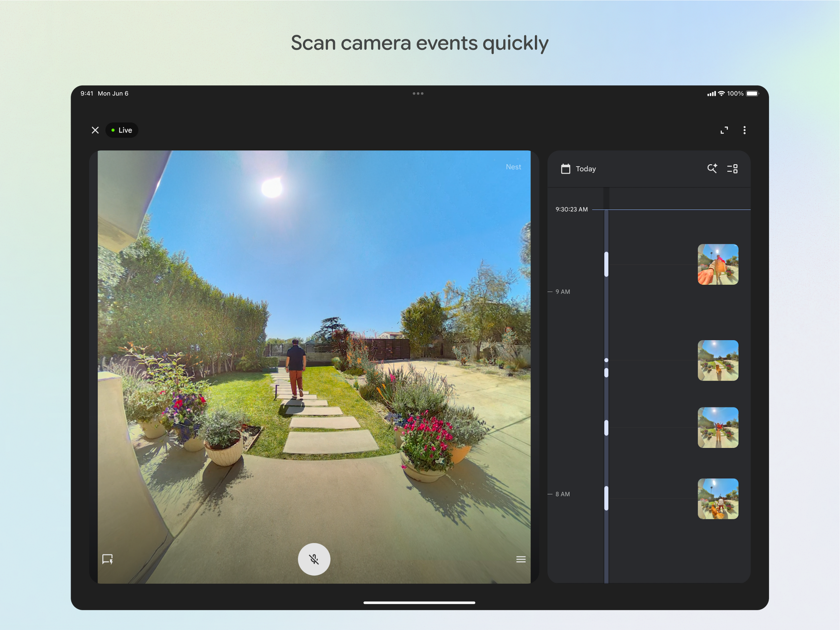Toggle the microphone mute button
This screenshot has width=840, height=630.
click(314, 559)
